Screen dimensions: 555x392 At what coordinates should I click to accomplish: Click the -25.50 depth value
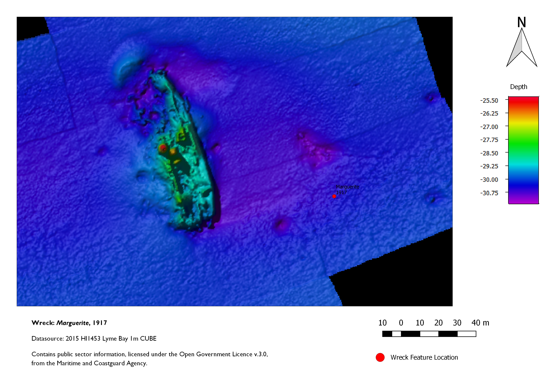point(489,100)
